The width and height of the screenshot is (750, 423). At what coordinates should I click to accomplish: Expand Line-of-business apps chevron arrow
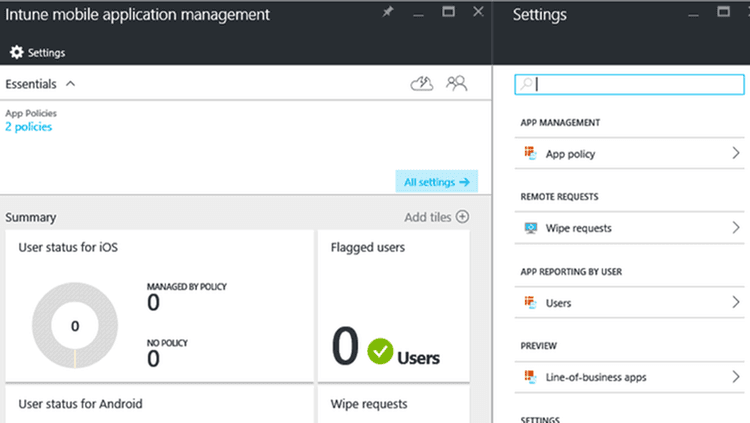click(x=735, y=377)
